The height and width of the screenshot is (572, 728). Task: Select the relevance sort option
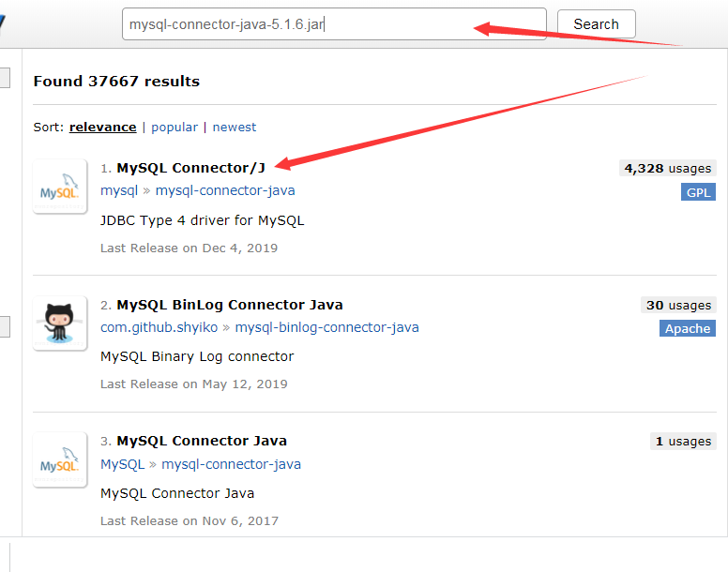103,128
